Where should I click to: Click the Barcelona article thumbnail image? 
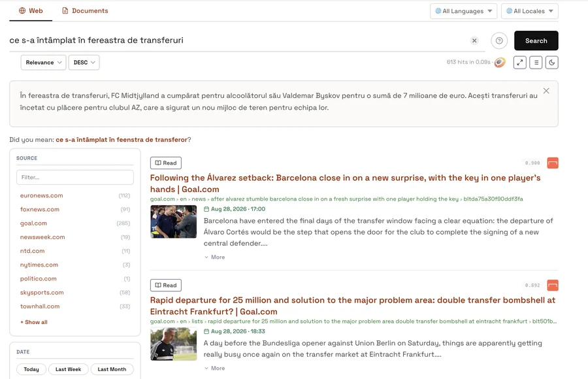click(173, 222)
